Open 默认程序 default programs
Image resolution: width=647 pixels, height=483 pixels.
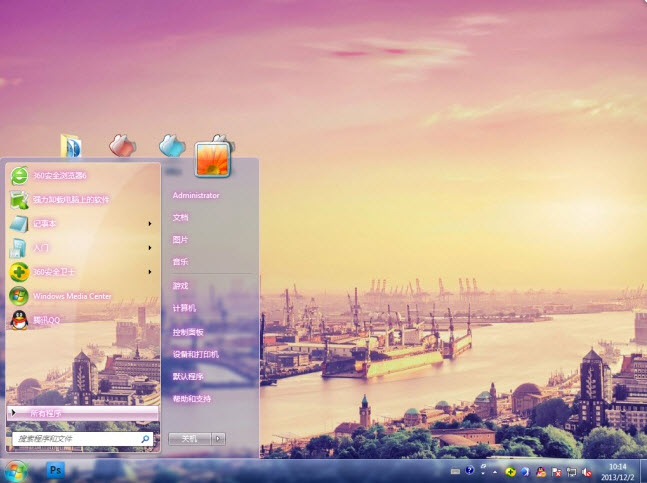(x=188, y=377)
